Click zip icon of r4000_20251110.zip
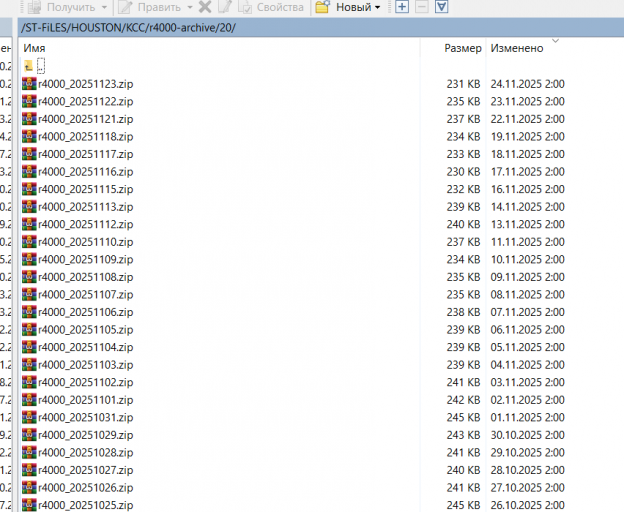Screen dimensions: 624x512 click(29, 242)
